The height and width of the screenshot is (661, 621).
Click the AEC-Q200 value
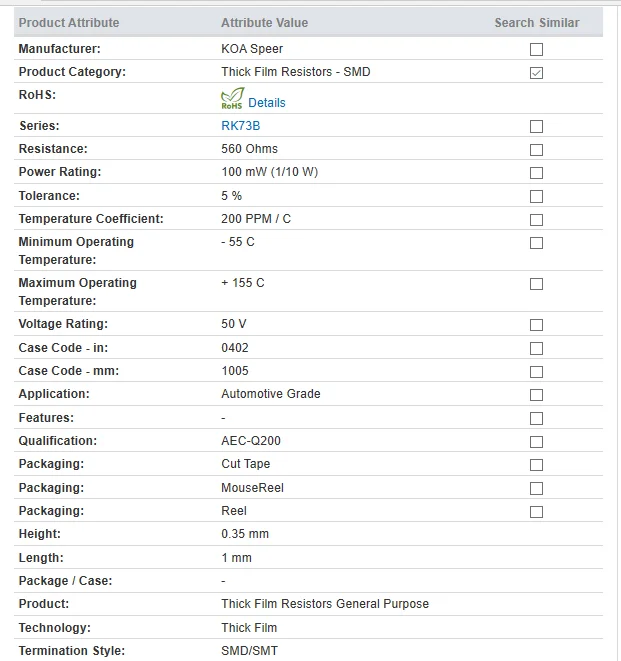(x=251, y=441)
